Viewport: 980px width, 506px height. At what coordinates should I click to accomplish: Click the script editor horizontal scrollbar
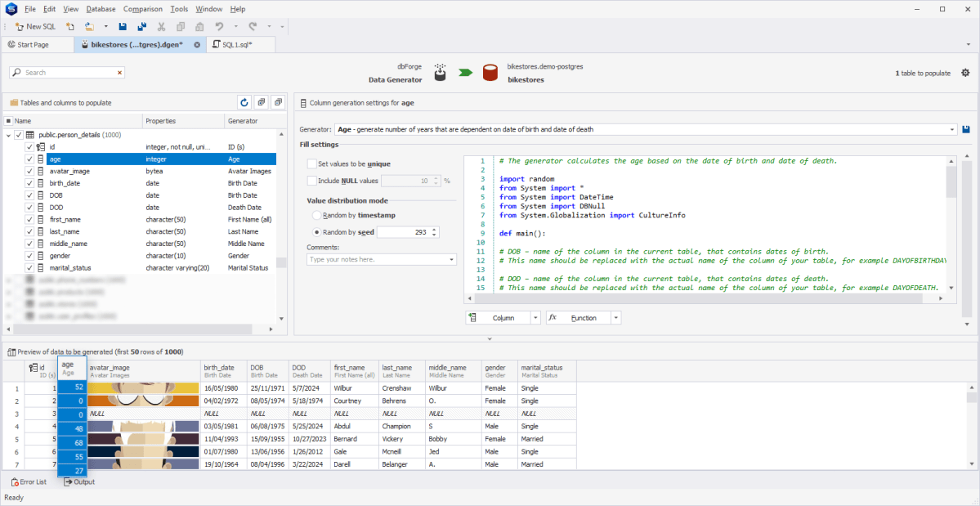click(705, 299)
